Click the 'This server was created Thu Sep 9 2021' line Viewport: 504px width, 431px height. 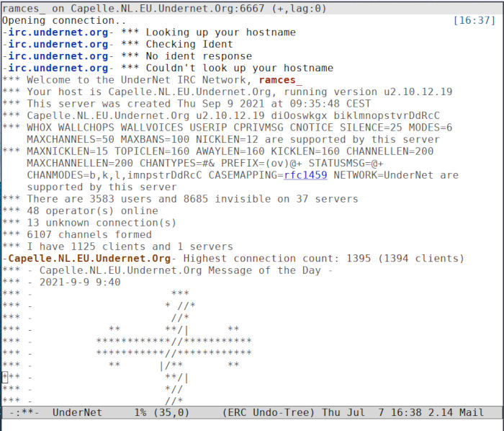(186, 104)
